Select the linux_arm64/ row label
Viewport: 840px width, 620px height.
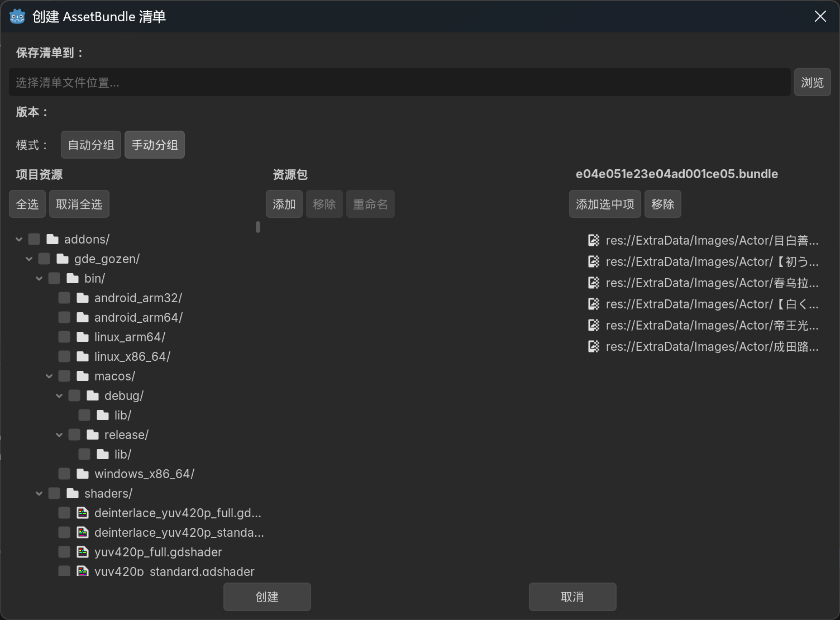pos(130,337)
